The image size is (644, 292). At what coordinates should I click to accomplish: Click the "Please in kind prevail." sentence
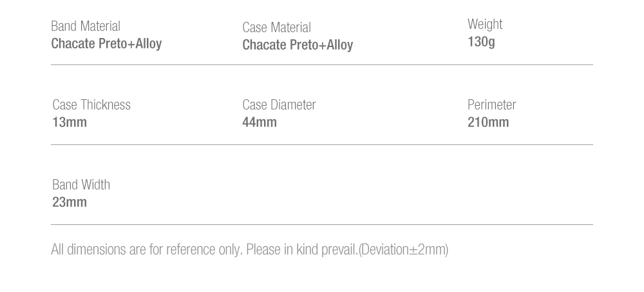(x=302, y=249)
